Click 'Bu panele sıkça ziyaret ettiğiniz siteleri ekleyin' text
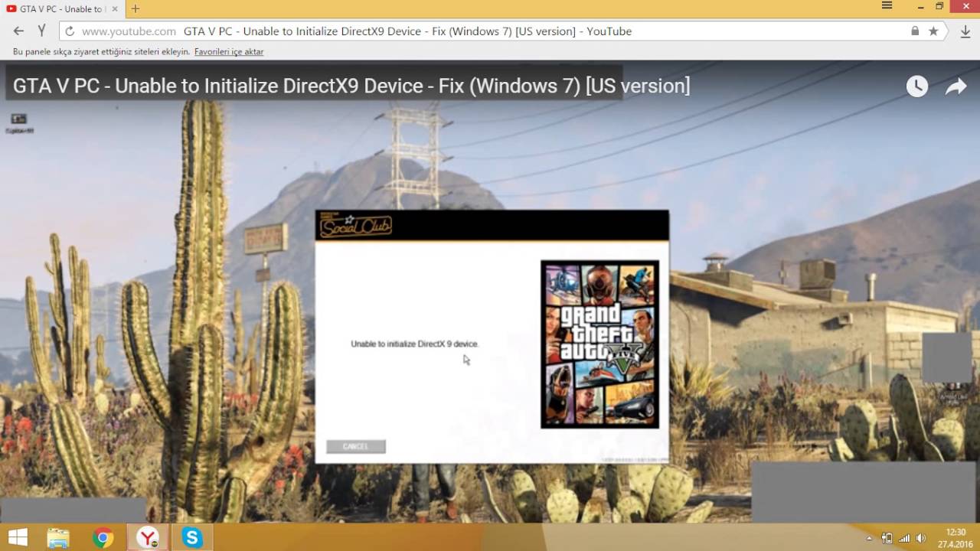Image resolution: width=980 pixels, height=551 pixels. click(101, 52)
